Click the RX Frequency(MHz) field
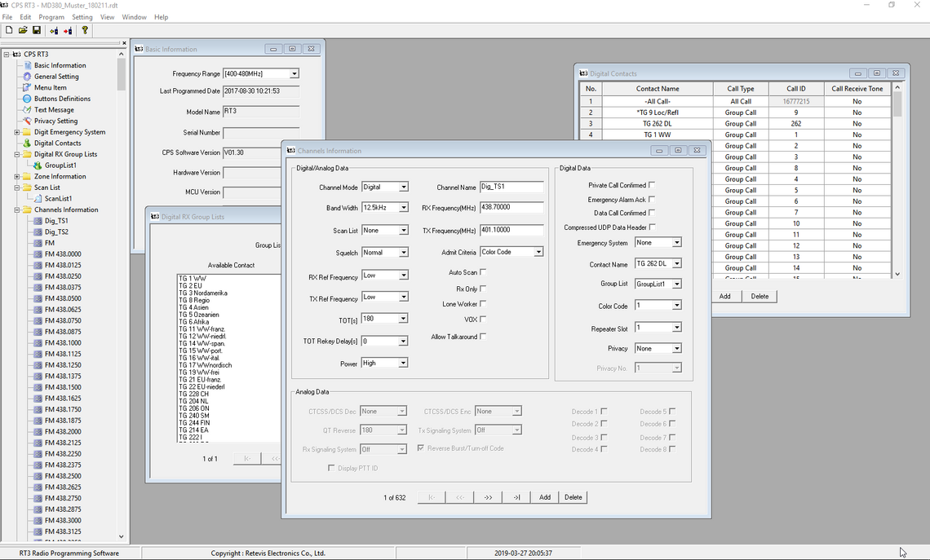 click(x=511, y=207)
